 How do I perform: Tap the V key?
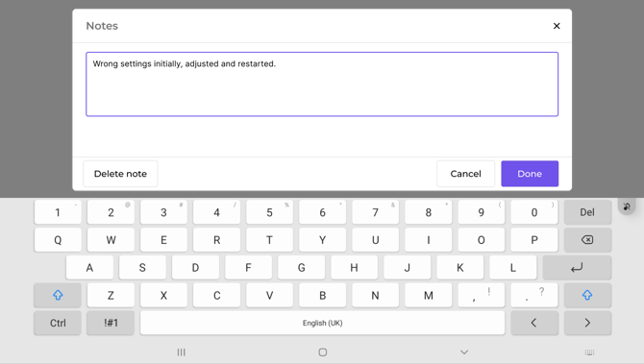click(269, 295)
